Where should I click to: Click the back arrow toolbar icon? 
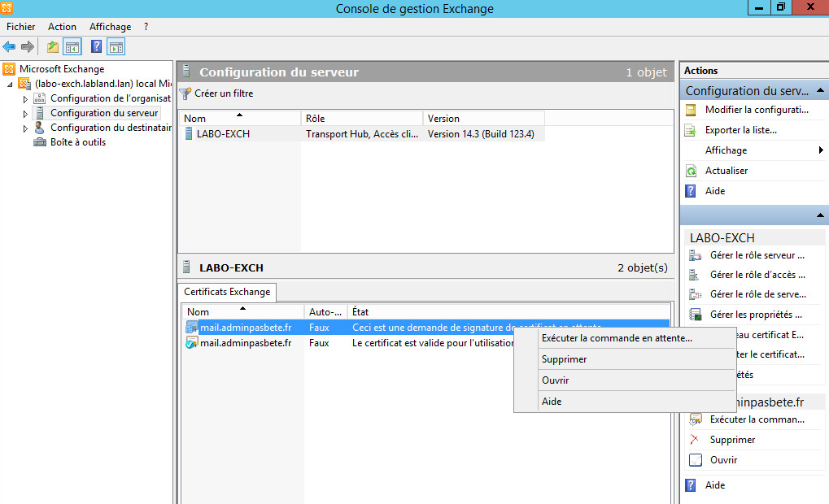[10, 47]
